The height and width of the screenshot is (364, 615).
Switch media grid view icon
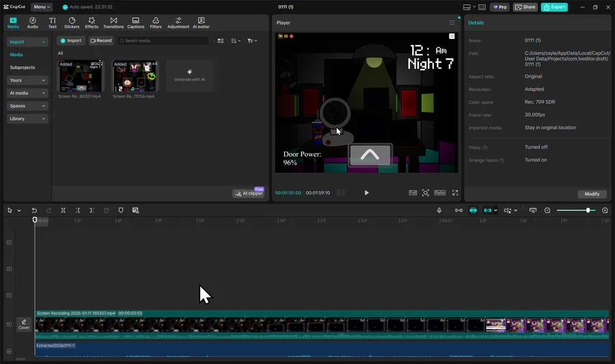click(x=221, y=41)
